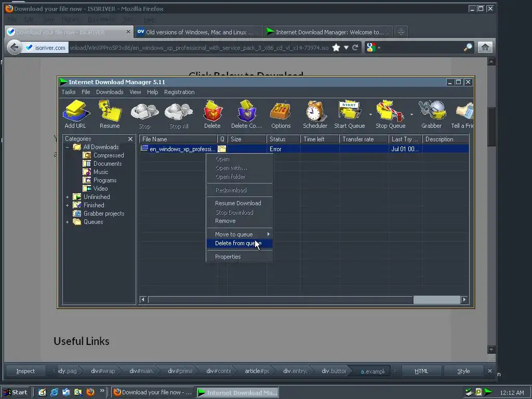Screen dimensions: 532x399
Task: Open the Help menu in IDM
Action: (152, 92)
